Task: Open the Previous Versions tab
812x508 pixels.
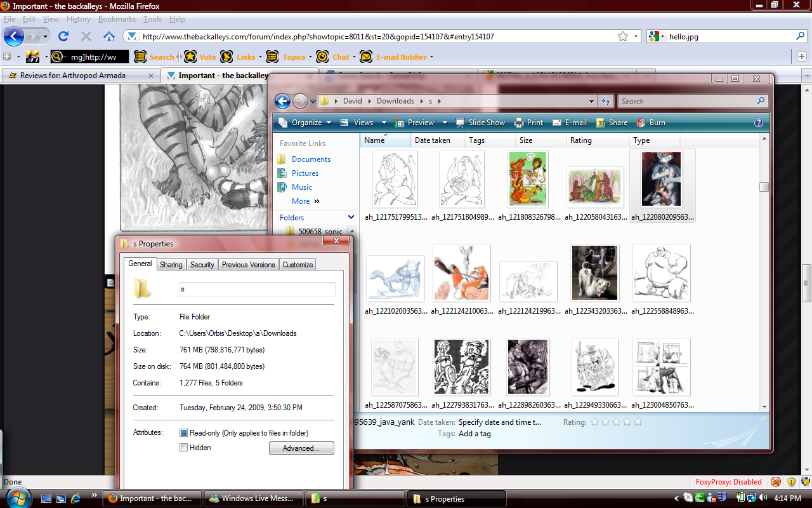Action: 248,265
